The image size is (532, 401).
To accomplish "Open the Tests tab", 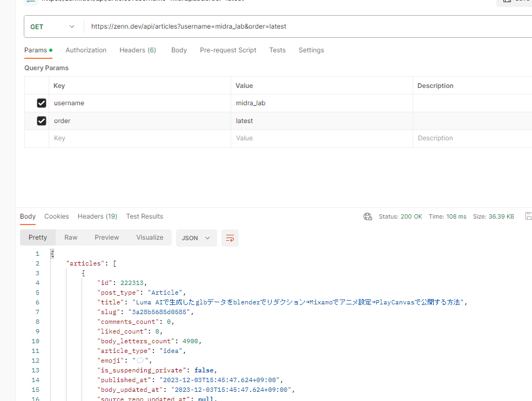I will pyautogui.click(x=278, y=50).
